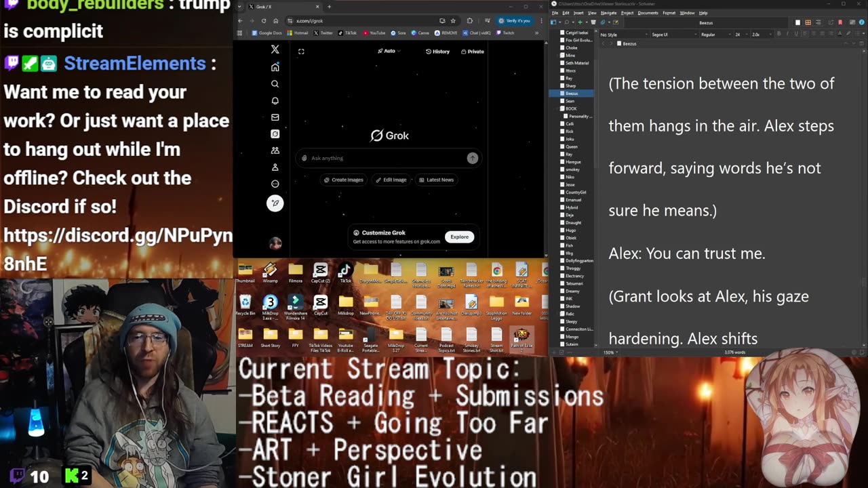Open the YouTube bookmark in Chrome
The height and width of the screenshot is (488, 868).
click(x=374, y=33)
